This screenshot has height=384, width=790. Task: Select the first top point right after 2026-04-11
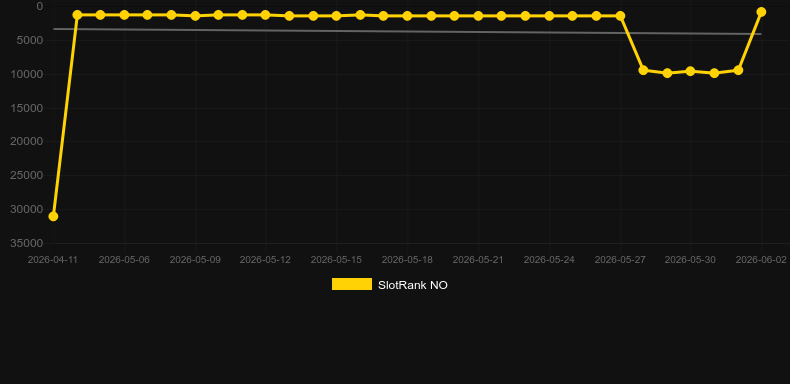pyautogui.click(x=77, y=15)
